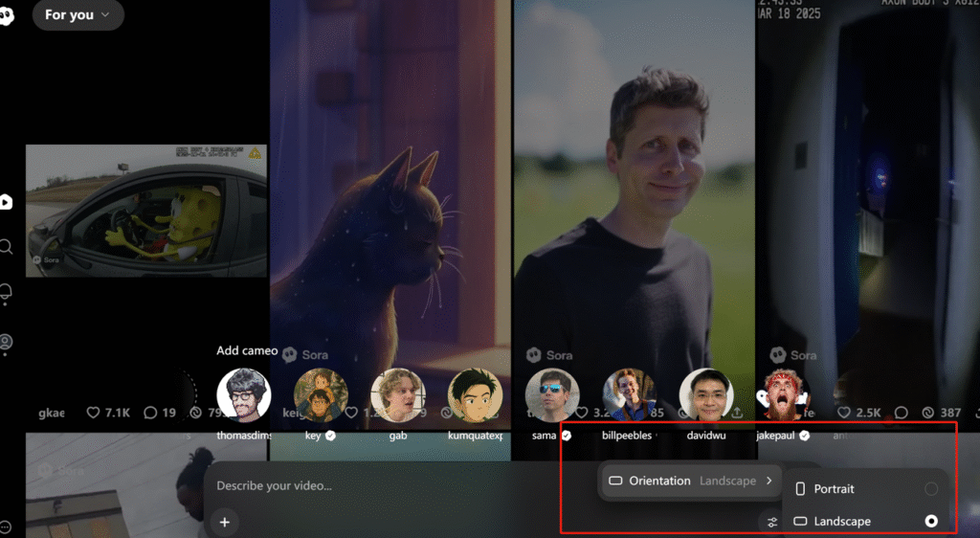The height and width of the screenshot is (538, 980).
Task: Click the Sora logo icon
Action: 6,15
